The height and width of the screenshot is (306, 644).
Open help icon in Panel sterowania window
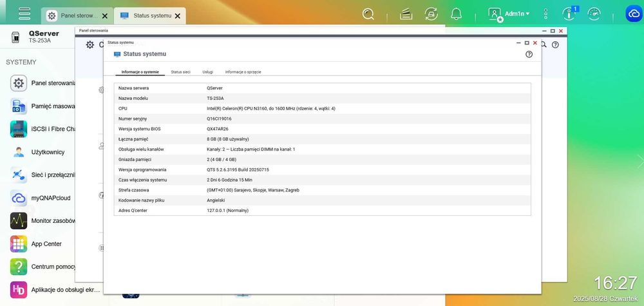pos(555,44)
